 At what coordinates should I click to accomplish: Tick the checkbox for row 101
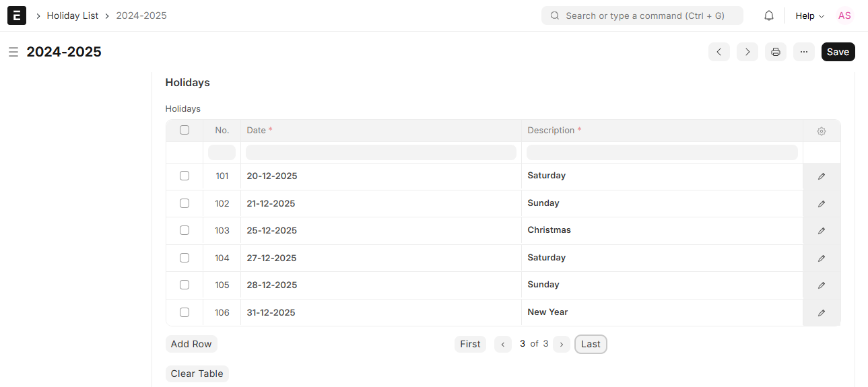click(185, 176)
